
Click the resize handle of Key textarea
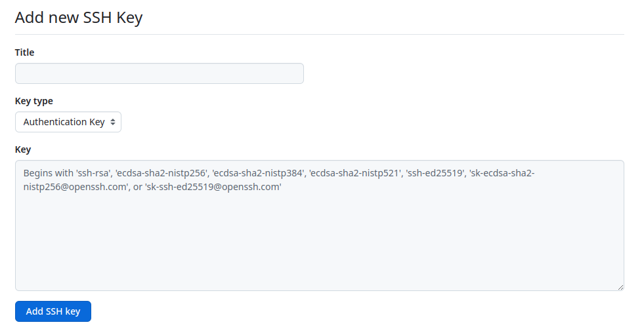[620, 286]
